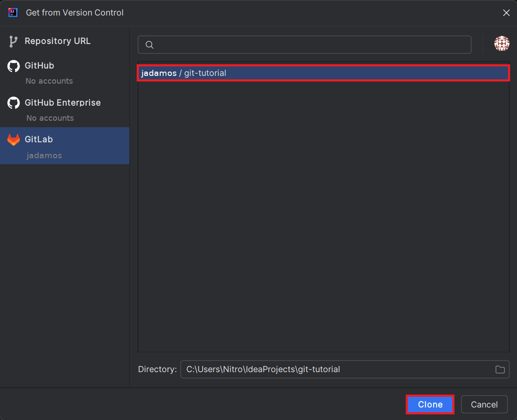The width and height of the screenshot is (517, 420).
Task: Click the IntelliJ IDEA logo icon
Action: pos(13,13)
